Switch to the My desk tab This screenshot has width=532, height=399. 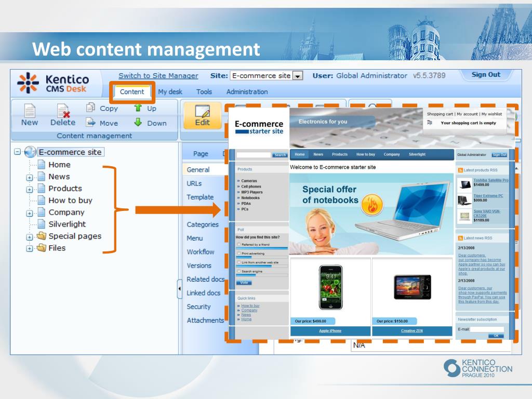tap(170, 91)
